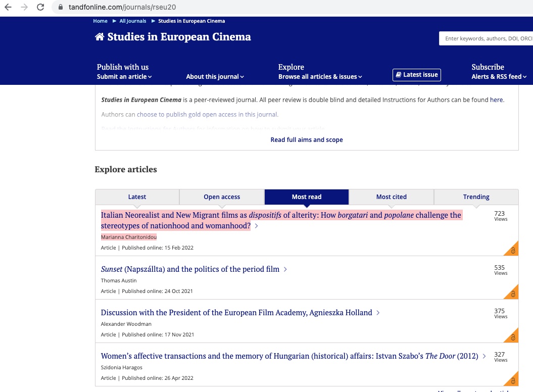Select the Open access tab
533x392 pixels.
(x=222, y=197)
